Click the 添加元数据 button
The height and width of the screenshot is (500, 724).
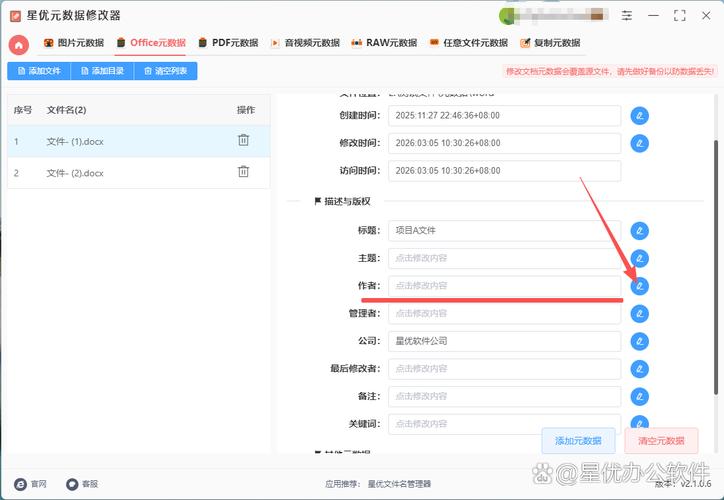(x=578, y=441)
